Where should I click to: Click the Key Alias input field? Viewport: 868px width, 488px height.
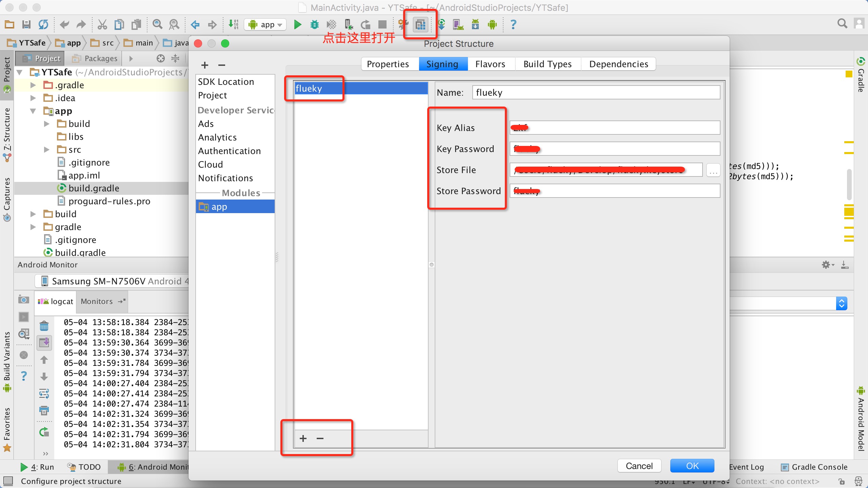[x=615, y=128]
